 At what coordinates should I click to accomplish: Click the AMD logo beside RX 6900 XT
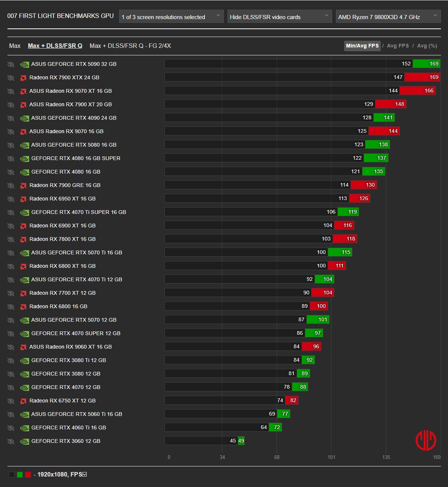(23, 226)
